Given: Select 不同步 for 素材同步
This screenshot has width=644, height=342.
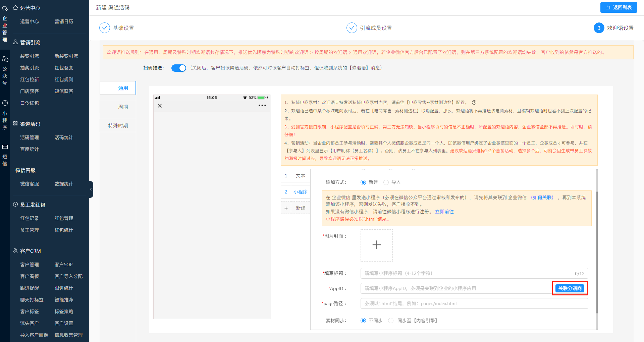Looking at the screenshot, I should [363, 321].
